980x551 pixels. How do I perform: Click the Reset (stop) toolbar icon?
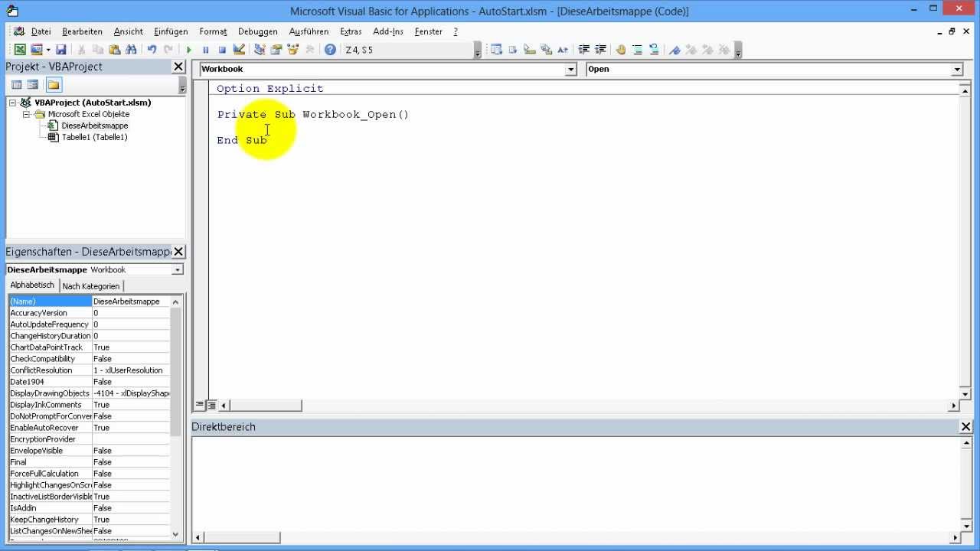point(222,50)
